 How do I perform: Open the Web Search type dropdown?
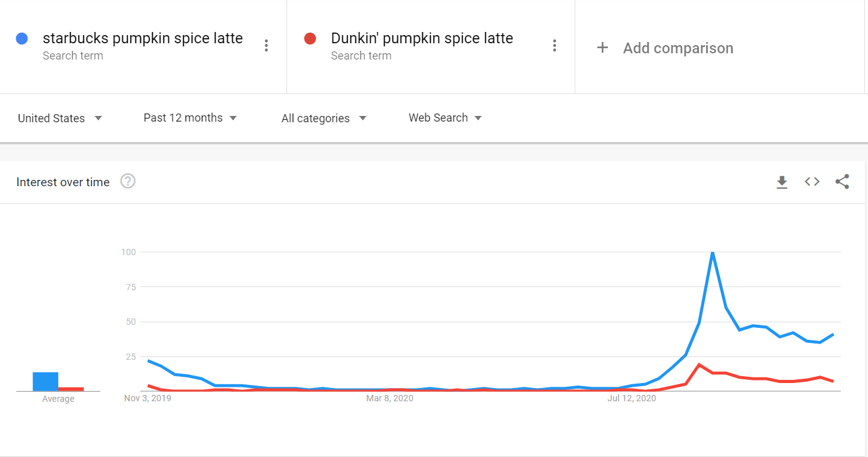[x=446, y=118]
